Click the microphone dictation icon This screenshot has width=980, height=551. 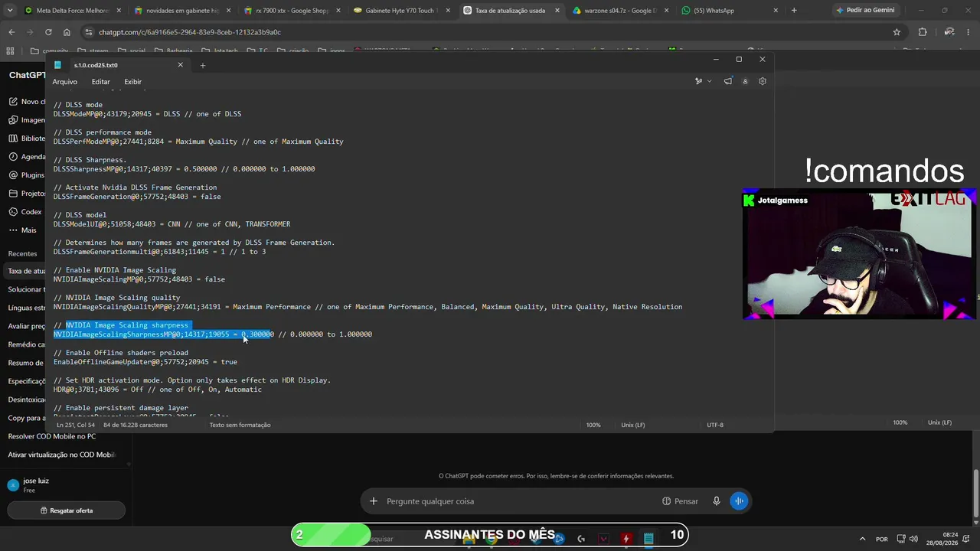717,501
